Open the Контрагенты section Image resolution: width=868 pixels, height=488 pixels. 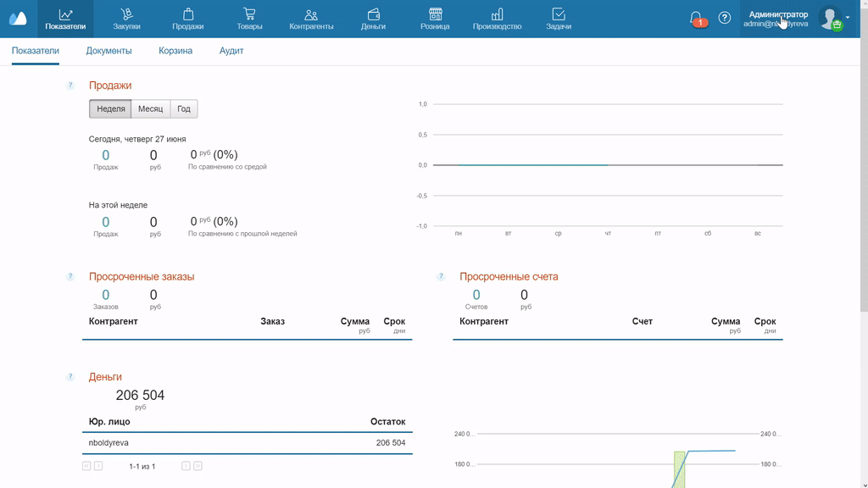tap(311, 19)
